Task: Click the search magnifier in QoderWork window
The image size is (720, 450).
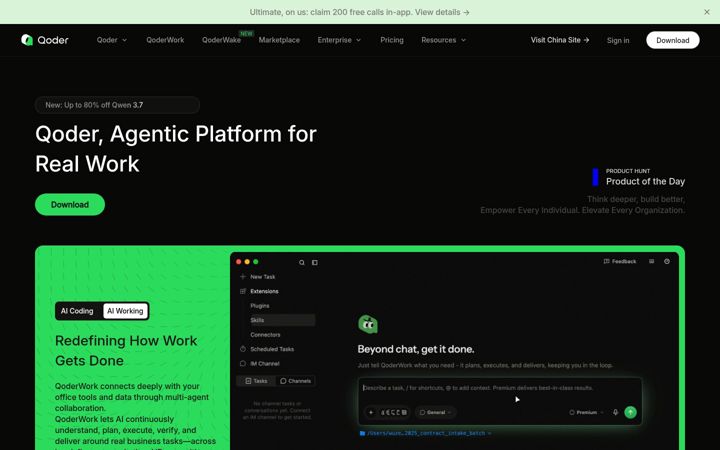Action: (x=302, y=262)
